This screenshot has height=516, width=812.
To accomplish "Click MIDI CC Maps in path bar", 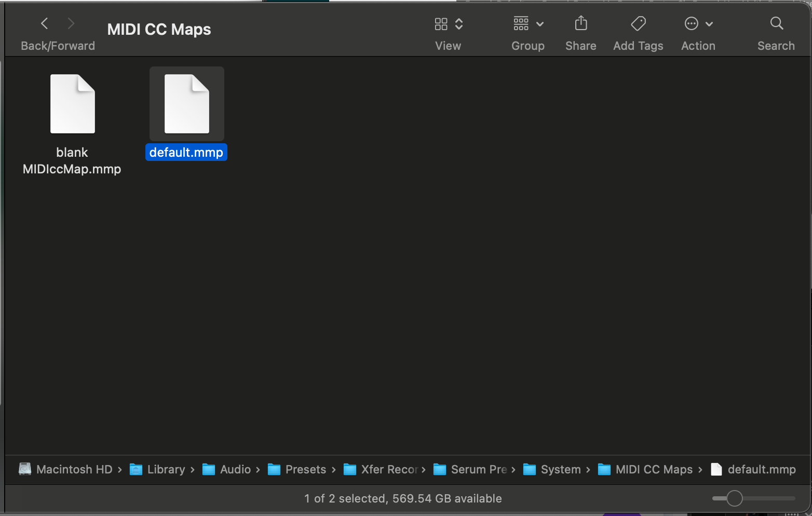I will 645,469.
